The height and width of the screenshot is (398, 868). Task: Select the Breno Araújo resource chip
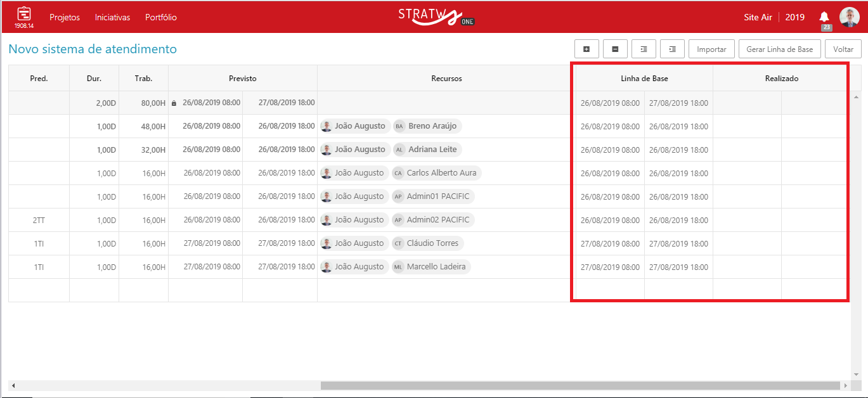click(x=427, y=126)
